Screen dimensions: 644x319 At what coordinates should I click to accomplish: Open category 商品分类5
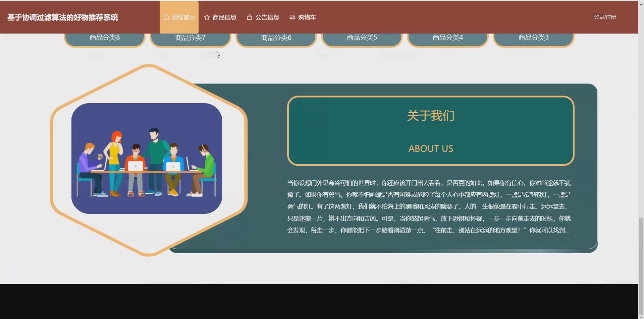(362, 38)
